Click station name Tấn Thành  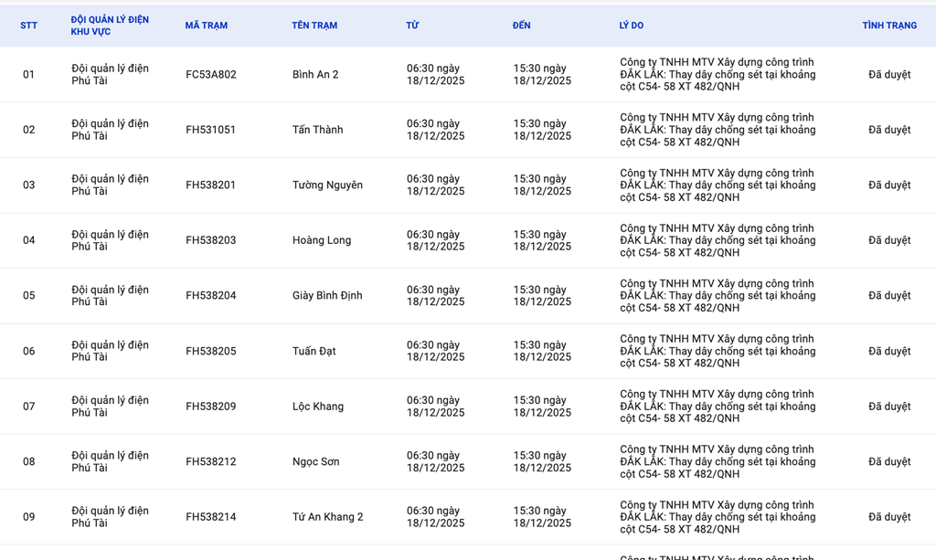click(317, 130)
